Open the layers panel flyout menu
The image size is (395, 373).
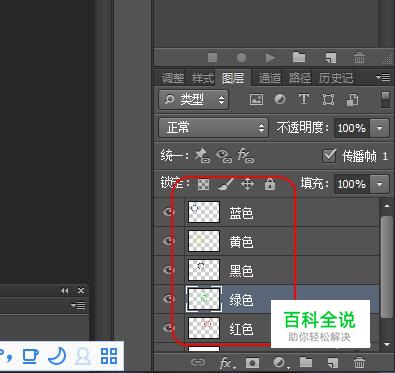click(x=383, y=78)
